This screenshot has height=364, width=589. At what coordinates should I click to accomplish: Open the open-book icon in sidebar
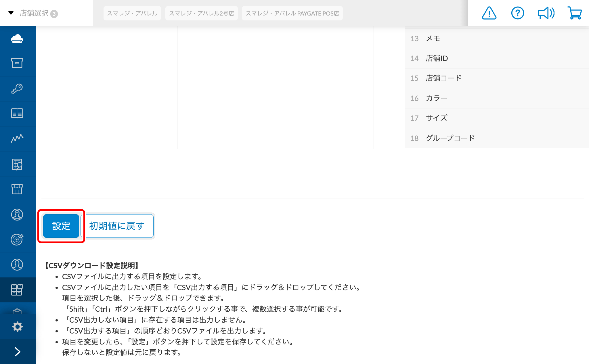pos(17,114)
